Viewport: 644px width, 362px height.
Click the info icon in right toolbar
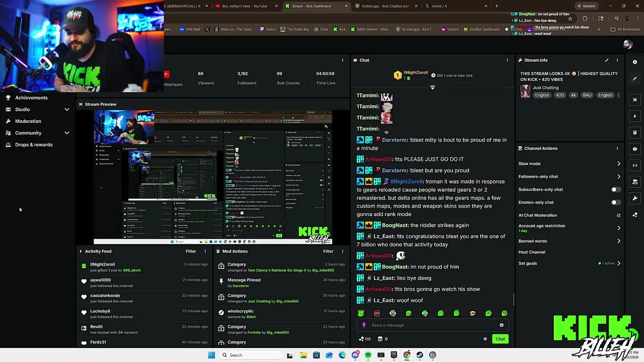click(635, 62)
